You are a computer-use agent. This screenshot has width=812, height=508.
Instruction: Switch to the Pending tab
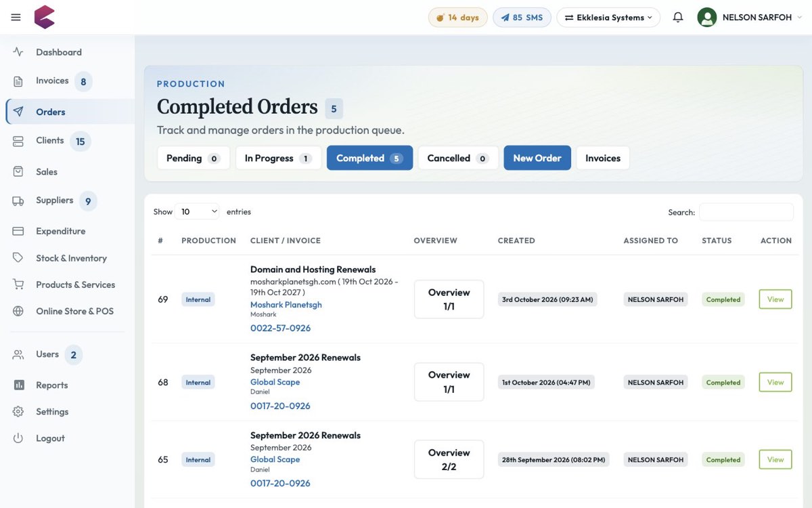click(x=194, y=158)
